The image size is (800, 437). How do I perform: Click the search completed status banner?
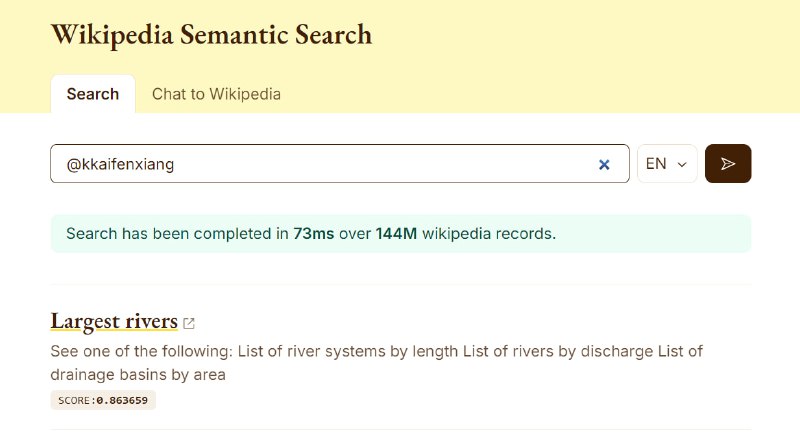[400, 234]
